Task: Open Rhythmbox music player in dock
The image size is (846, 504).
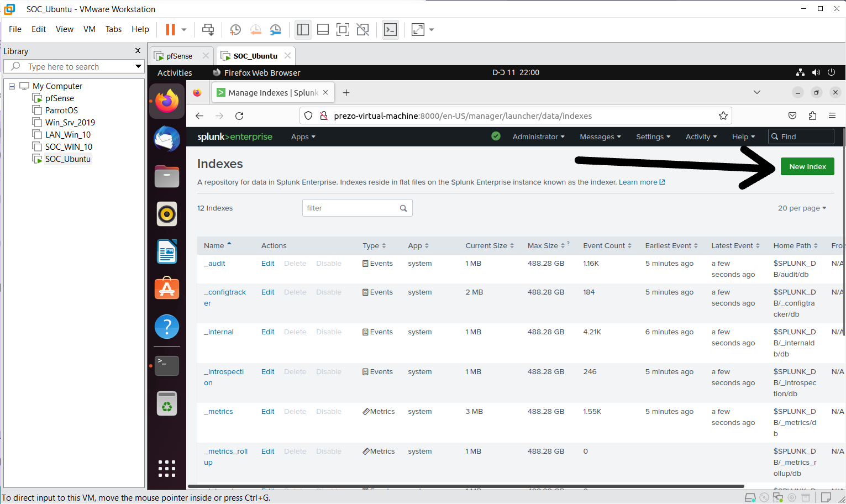Action: coord(167,214)
